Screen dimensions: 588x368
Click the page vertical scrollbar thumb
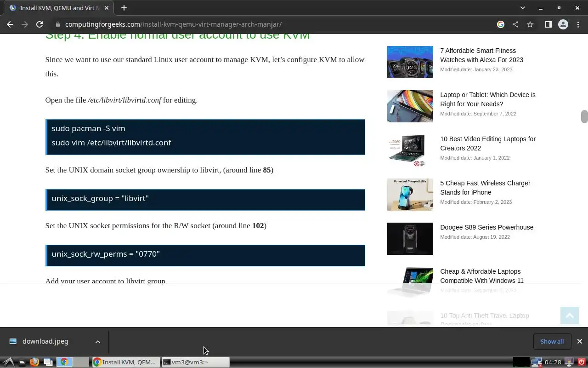[584, 117]
